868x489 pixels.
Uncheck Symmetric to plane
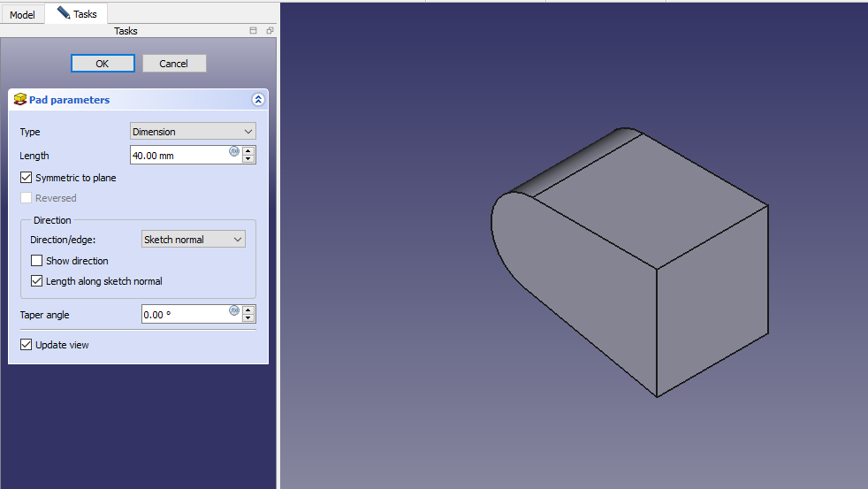point(26,177)
